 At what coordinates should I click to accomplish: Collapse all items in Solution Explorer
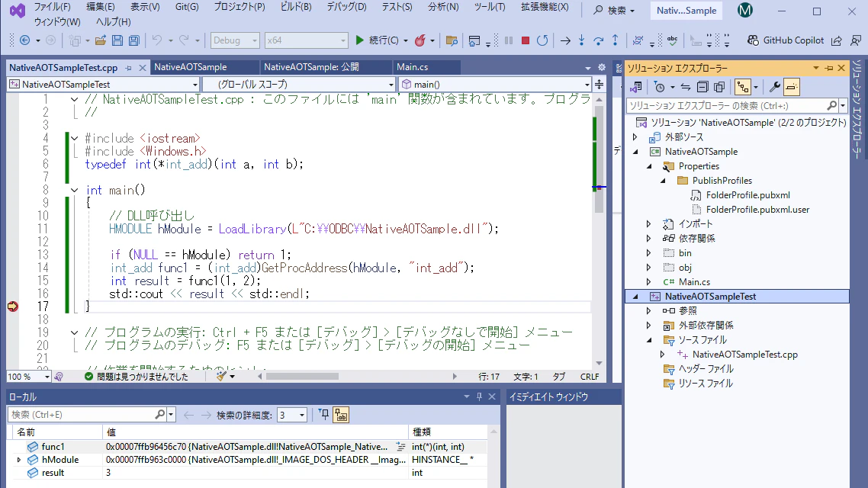coord(702,87)
